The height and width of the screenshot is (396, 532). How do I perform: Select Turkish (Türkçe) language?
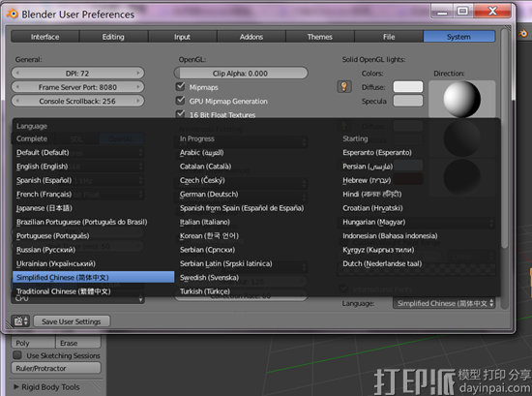(x=256, y=291)
